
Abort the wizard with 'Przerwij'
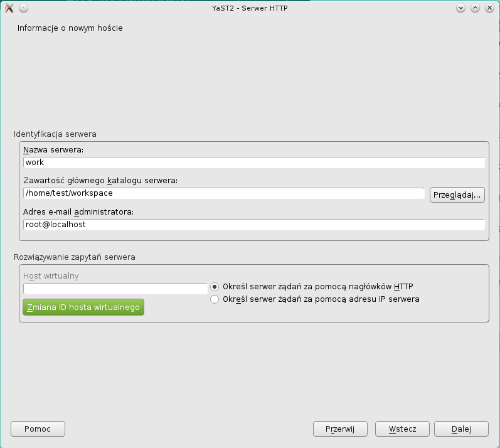pos(340,429)
